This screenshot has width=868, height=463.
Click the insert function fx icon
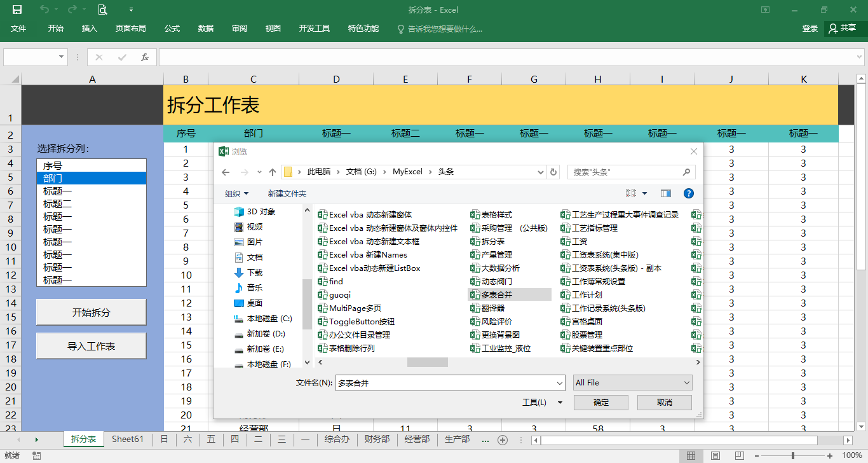(x=144, y=57)
